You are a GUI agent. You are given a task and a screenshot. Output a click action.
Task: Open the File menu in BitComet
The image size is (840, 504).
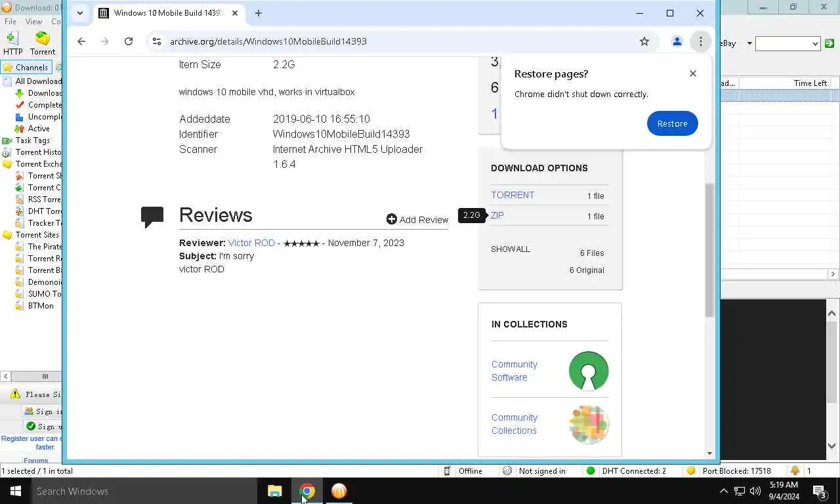(x=10, y=22)
